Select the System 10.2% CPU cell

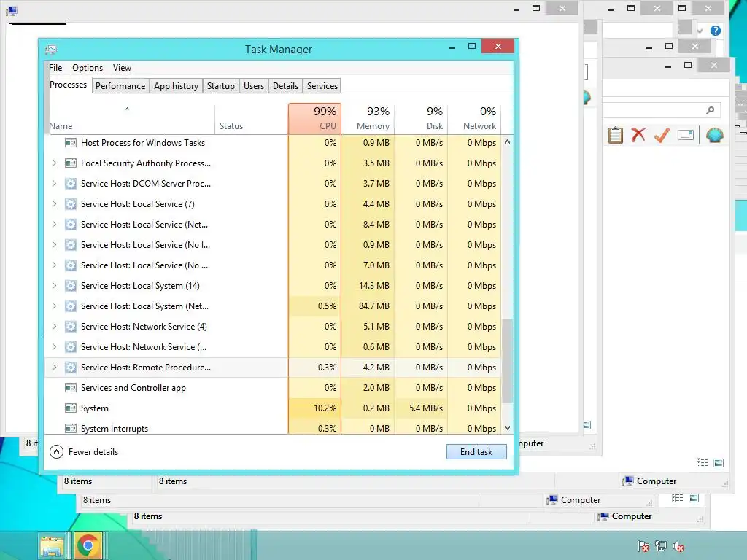point(314,408)
